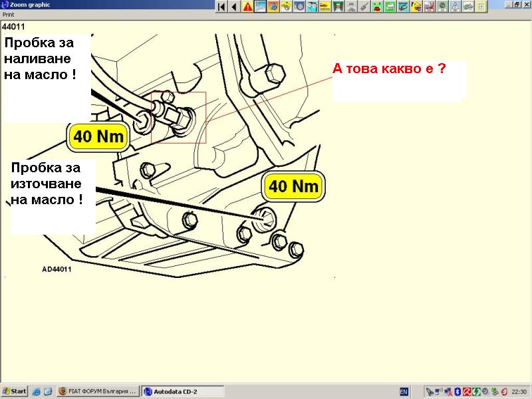The image size is (532, 399).
Task: Open the Avira red umbrella tray icon
Action: coord(467,392)
